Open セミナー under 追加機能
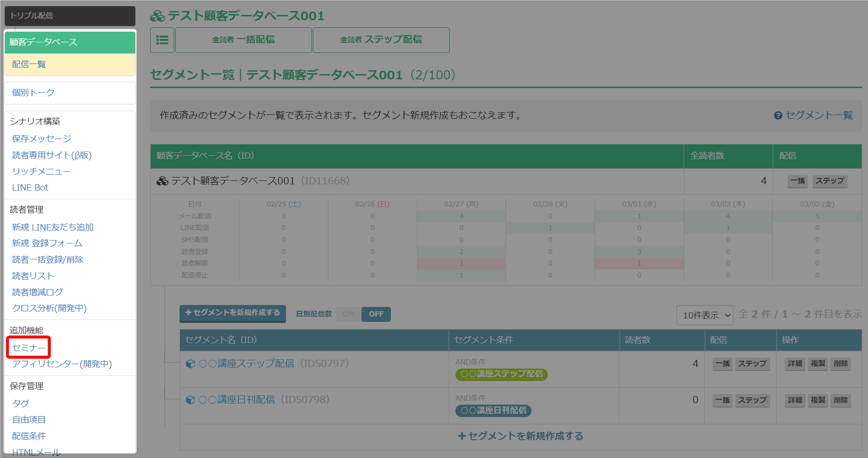The image size is (868, 458). pyautogui.click(x=28, y=348)
